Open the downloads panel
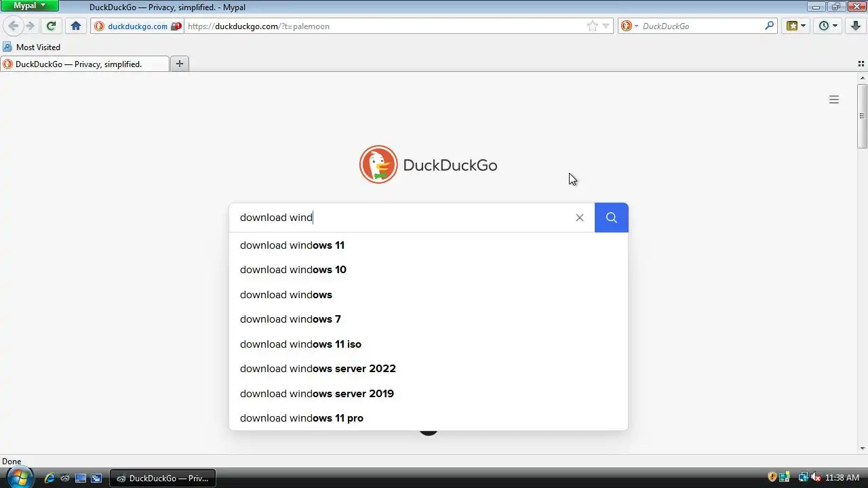Viewport: 868px width, 488px height. pos(854,26)
